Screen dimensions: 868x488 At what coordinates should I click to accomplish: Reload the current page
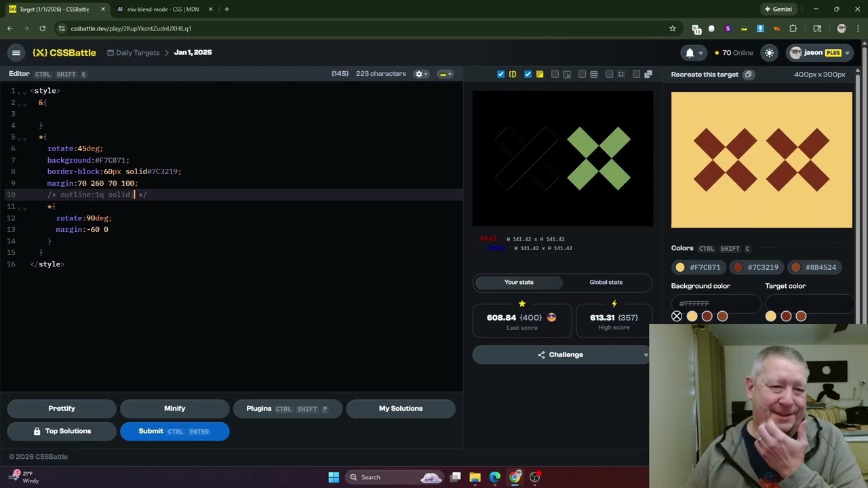(x=42, y=28)
